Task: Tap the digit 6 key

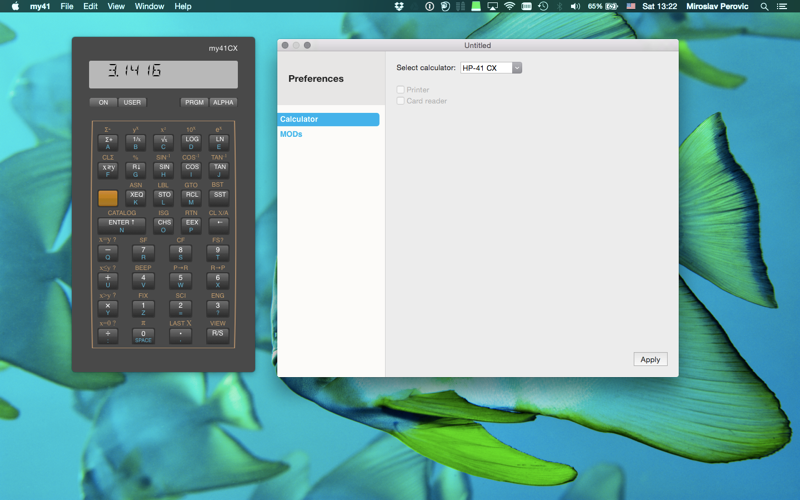Action: click(218, 281)
